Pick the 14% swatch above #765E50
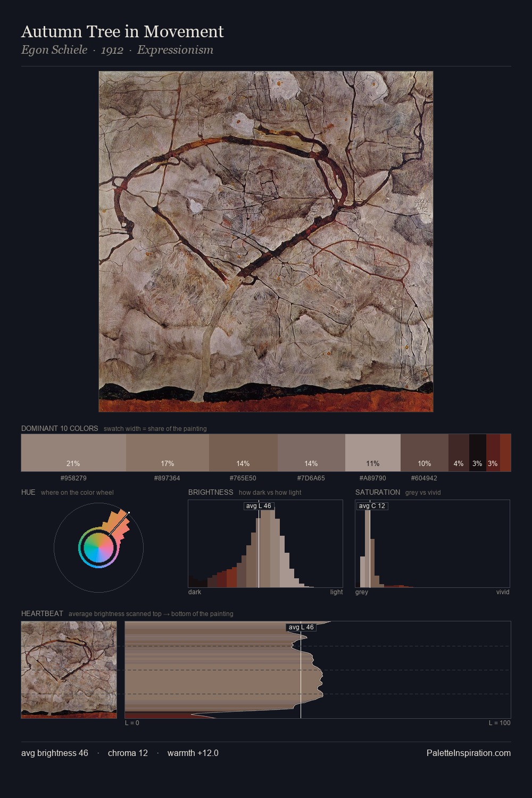Screen dimensions: 532x798 coord(243,453)
